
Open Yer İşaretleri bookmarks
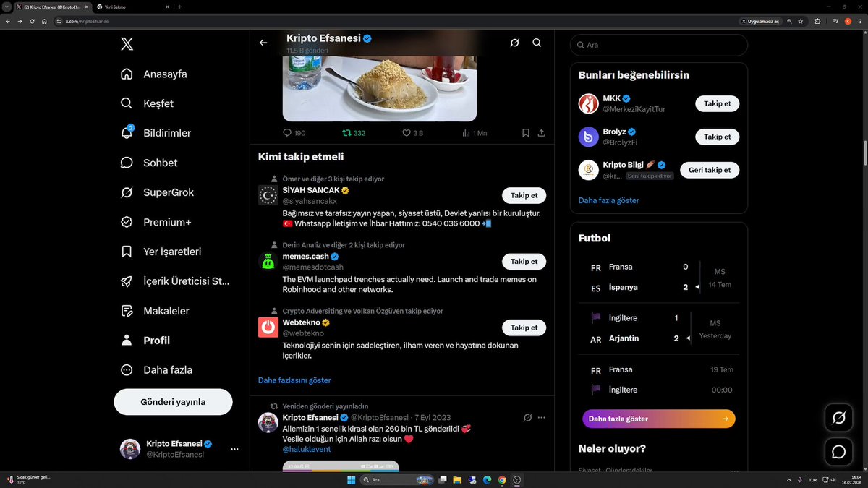(x=161, y=252)
